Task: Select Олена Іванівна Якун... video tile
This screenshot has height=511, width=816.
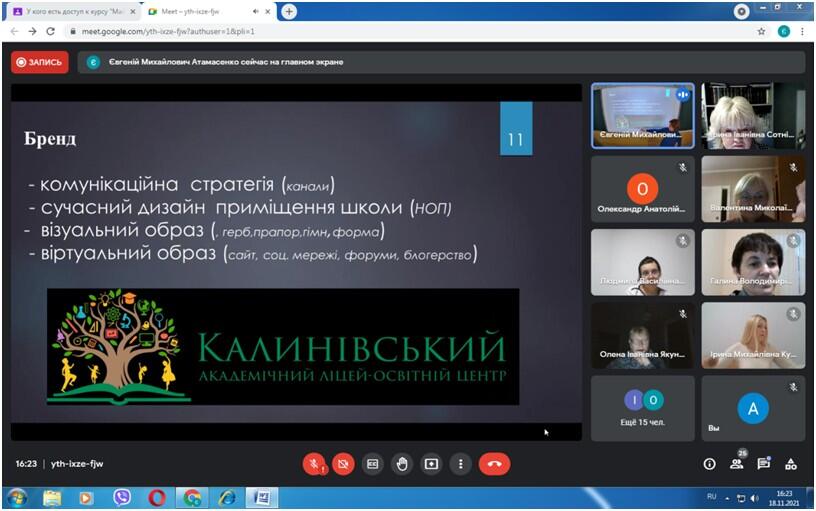Action: pos(643,336)
